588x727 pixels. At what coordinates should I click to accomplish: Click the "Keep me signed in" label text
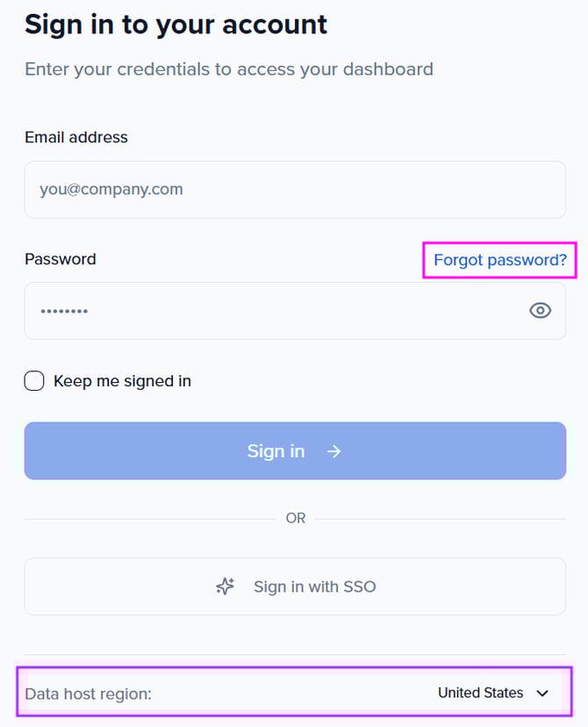(x=122, y=381)
